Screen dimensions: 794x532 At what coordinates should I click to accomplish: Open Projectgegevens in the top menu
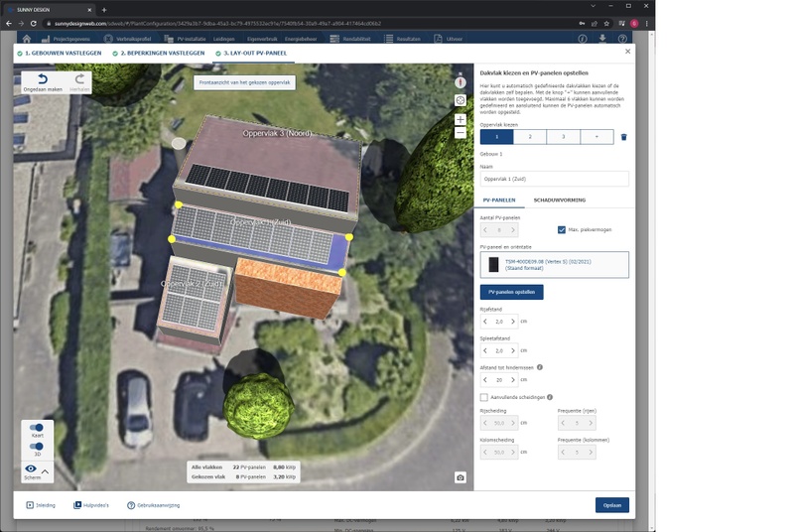tap(66, 39)
